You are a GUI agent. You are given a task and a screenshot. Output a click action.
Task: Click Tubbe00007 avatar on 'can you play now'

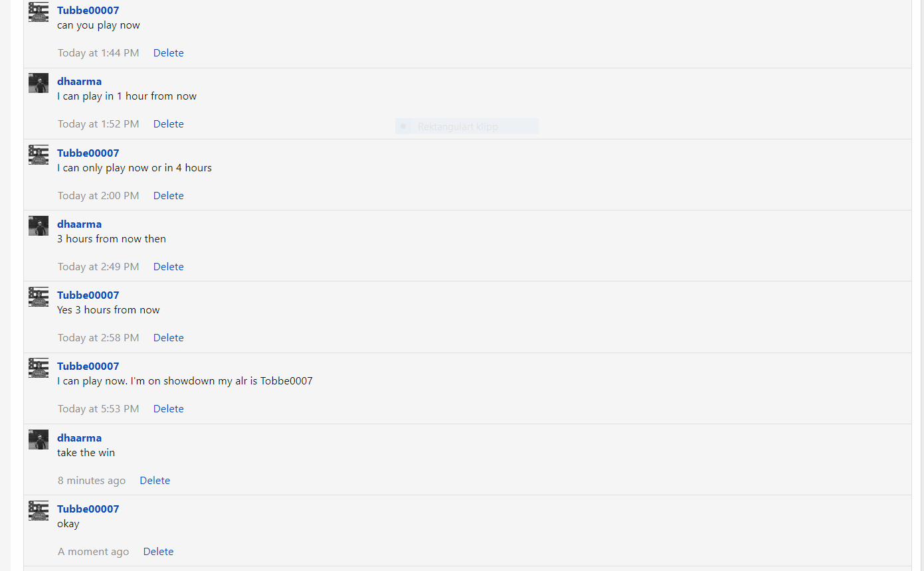pos(39,12)
